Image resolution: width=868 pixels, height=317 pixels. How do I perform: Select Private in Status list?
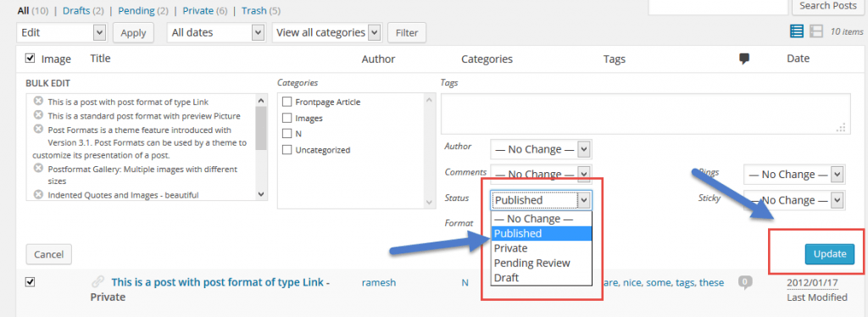point(542,248)
